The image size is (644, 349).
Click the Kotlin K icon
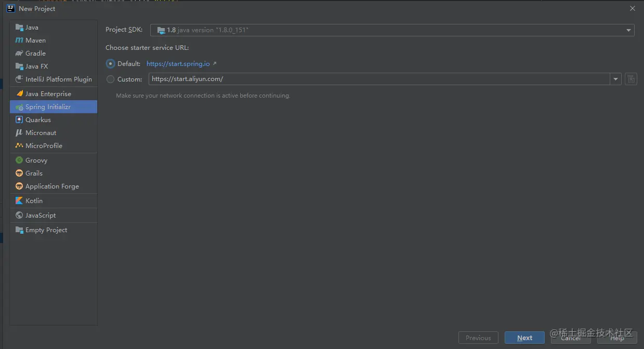(19, 201)
